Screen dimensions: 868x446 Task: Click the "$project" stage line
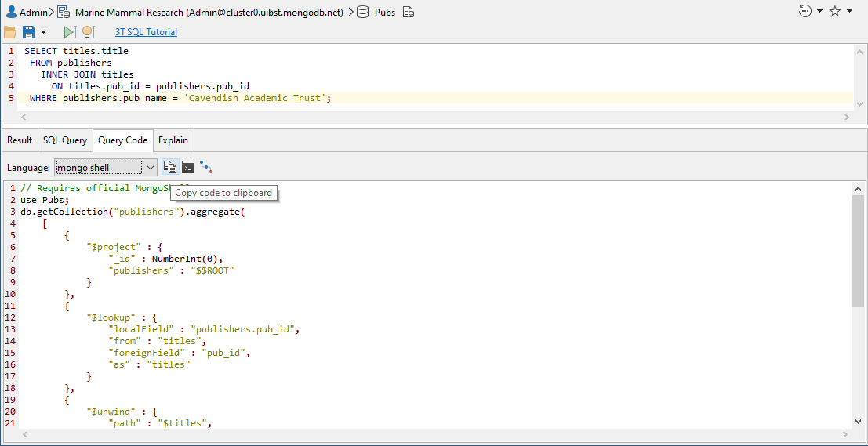tap(124, 247)
